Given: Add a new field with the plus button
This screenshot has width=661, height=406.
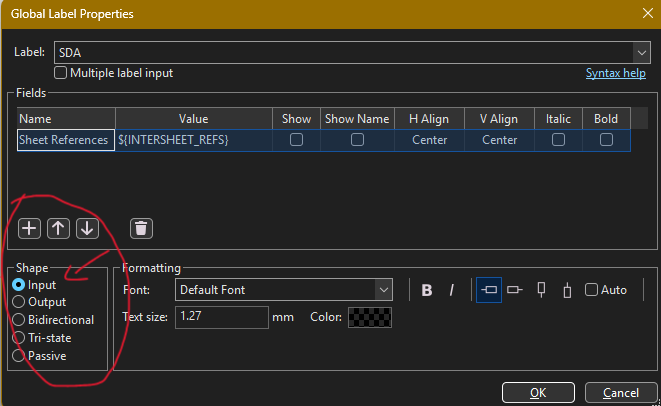Looking at the screenshot, I should tap(29, 229).
